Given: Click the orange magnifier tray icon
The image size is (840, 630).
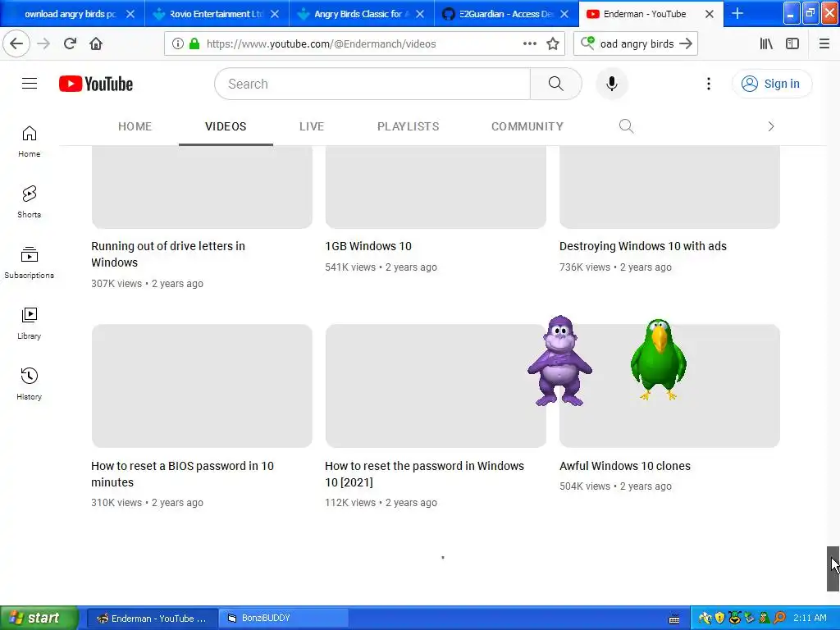Looking at the screenshot, I should 779,619.
